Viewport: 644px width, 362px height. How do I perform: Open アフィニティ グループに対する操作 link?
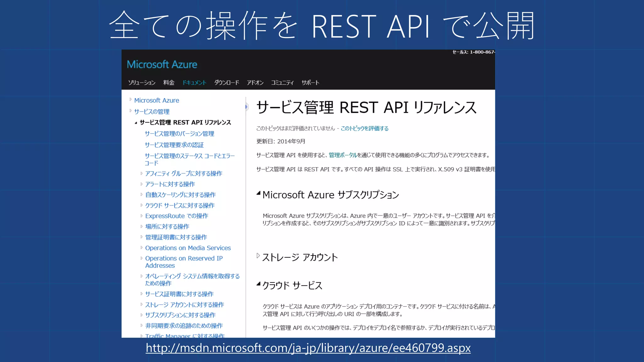pyautogui.click(x=184, y=173)
